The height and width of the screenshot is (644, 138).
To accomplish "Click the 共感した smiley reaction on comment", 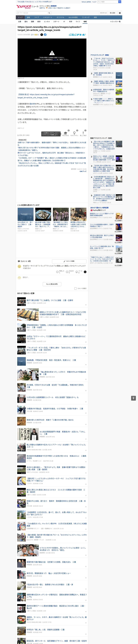I will click(x=57, y=272).
